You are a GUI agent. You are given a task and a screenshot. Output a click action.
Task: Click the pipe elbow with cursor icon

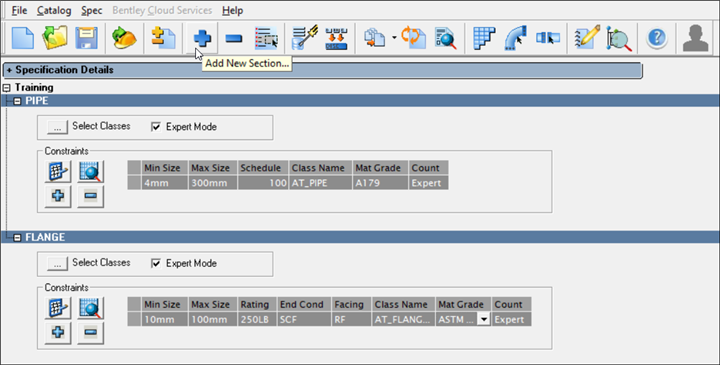pos(516,38)
